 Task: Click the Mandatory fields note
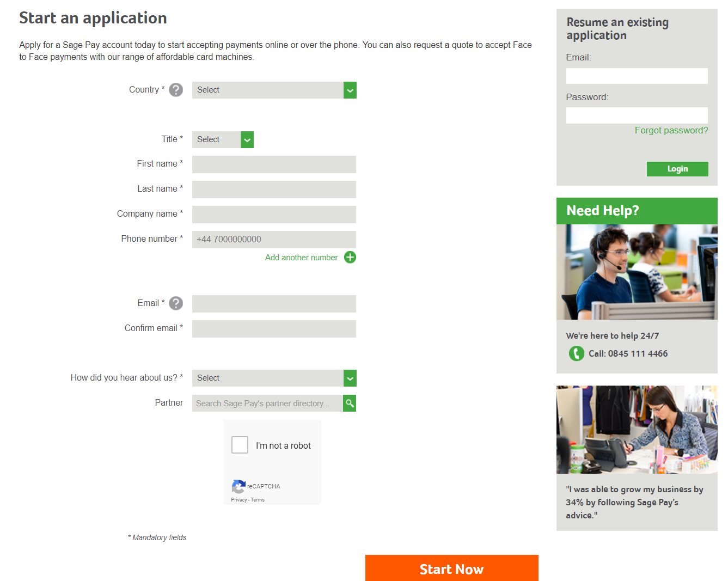157,537
